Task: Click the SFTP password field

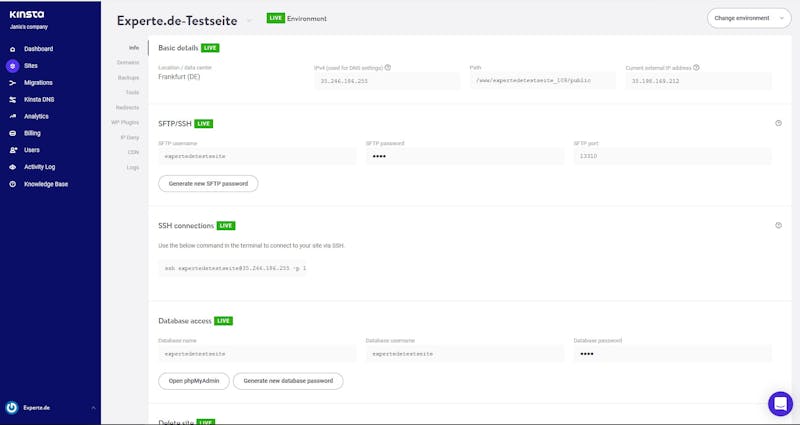Action: [x=465, y=156]
